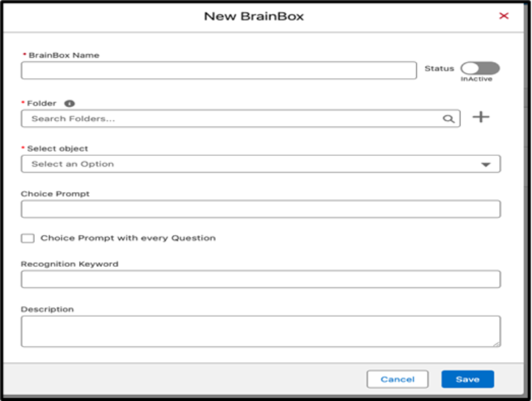Focus the Search Folders field
The height and width of the screenshot is (401, 532).
click(x=232, y=118)
